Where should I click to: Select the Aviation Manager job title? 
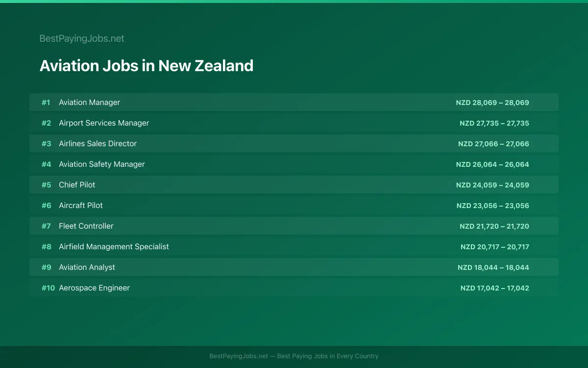point(89,103)
